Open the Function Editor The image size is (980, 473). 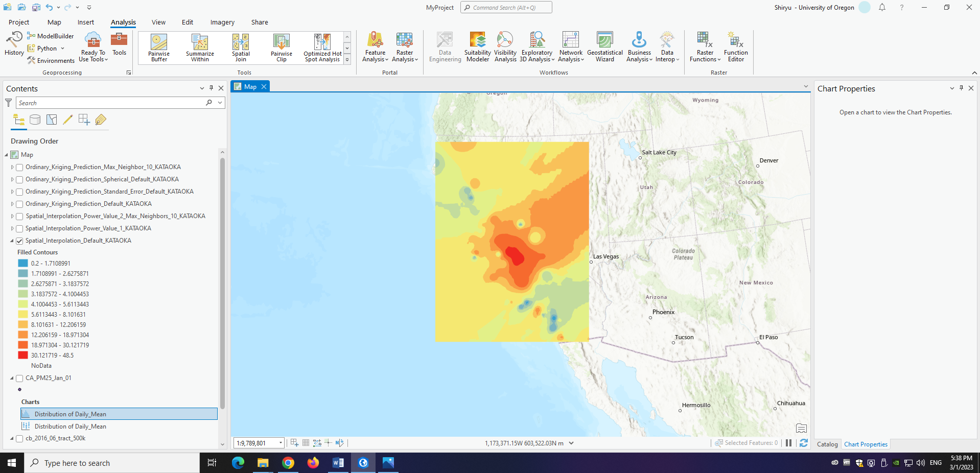pos(735,47)
